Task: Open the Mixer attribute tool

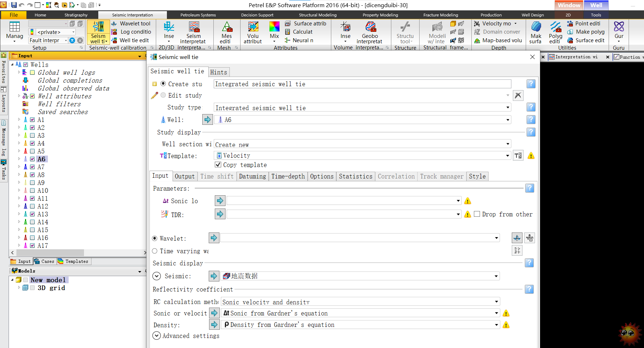Action: click(274, 31)
